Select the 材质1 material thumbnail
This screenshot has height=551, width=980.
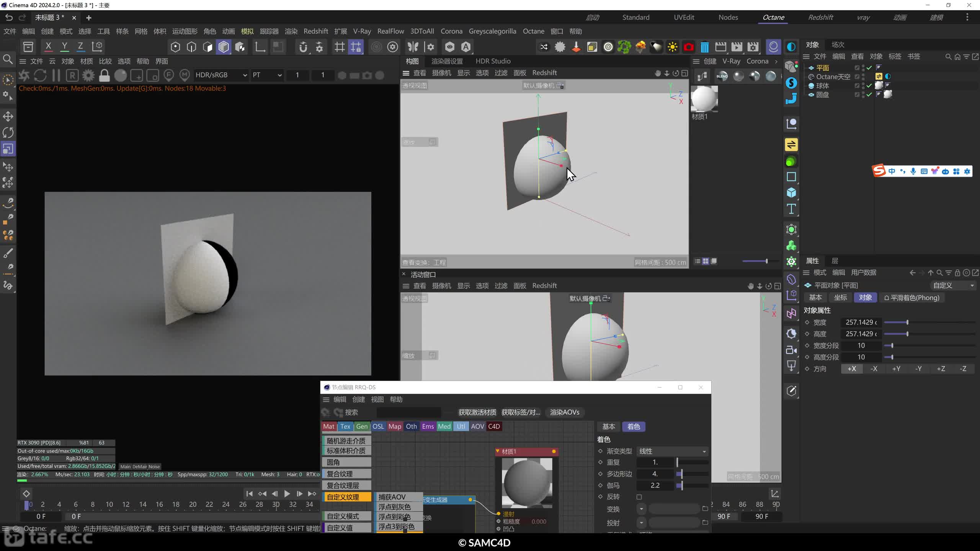pos(704,99)
